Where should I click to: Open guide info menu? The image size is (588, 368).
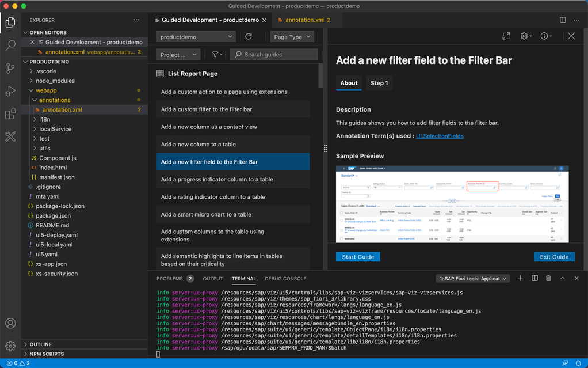(546, 36)
